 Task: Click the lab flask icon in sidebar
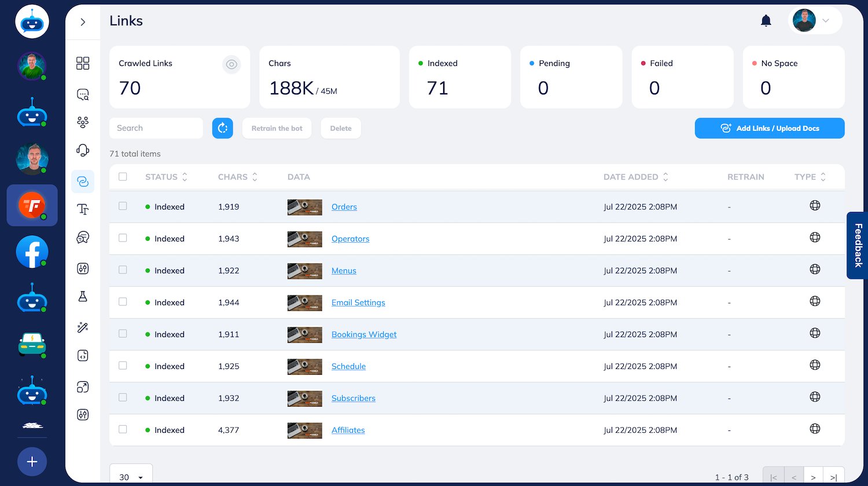[83, 297]
